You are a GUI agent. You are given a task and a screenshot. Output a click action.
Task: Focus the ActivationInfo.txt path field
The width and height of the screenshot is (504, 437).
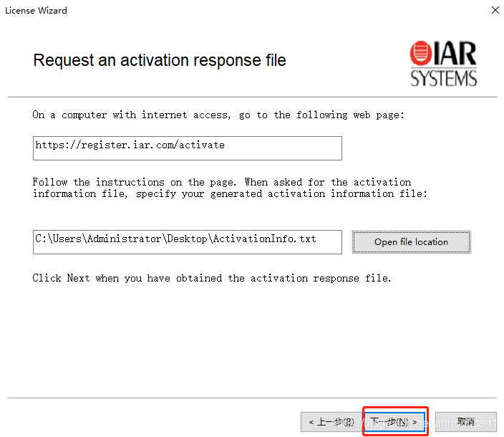pyautogui.click(x=188, y=242)
